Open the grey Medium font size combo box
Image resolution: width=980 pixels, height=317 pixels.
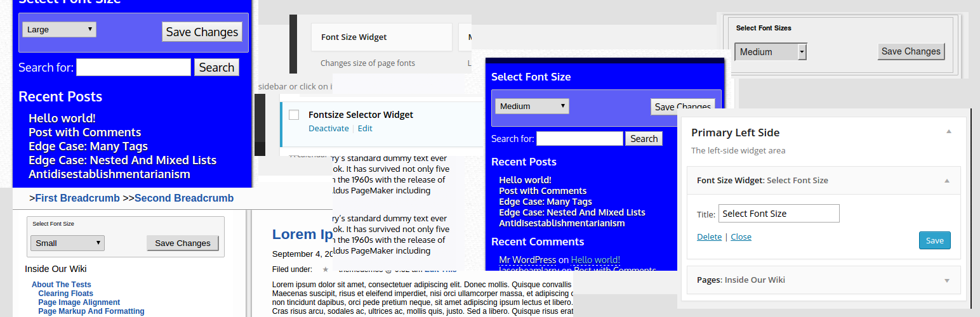(770, 52)
